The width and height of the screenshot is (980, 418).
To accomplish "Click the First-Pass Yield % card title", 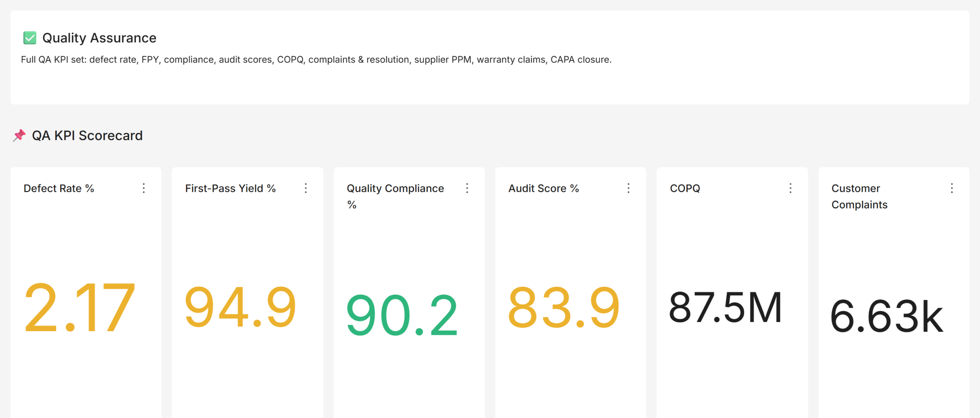I will coord(230,188).
